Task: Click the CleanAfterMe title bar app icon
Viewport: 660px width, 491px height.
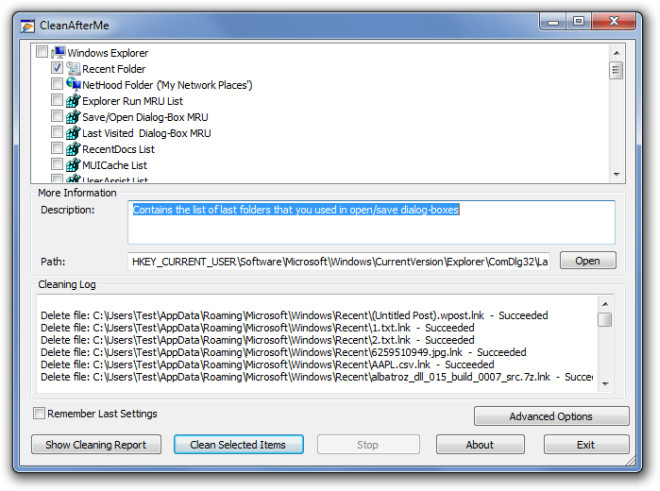Action: 27,26
